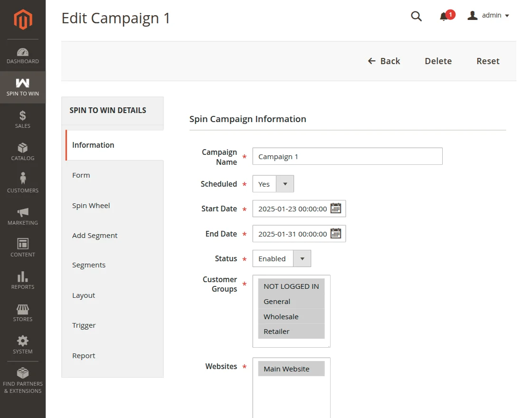Open the End Date calendar picker
Viewport: 532px width, 418px height.
336,234
